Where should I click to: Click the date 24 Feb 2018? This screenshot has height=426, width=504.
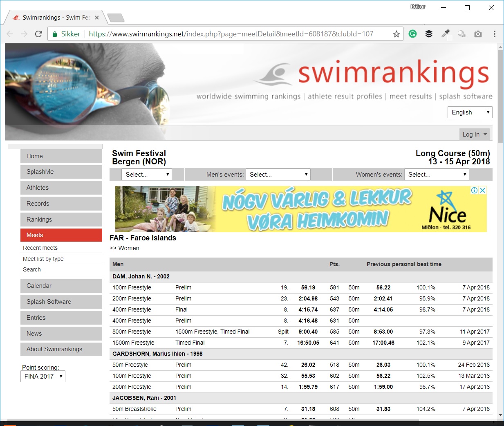(x=474, y=365)
